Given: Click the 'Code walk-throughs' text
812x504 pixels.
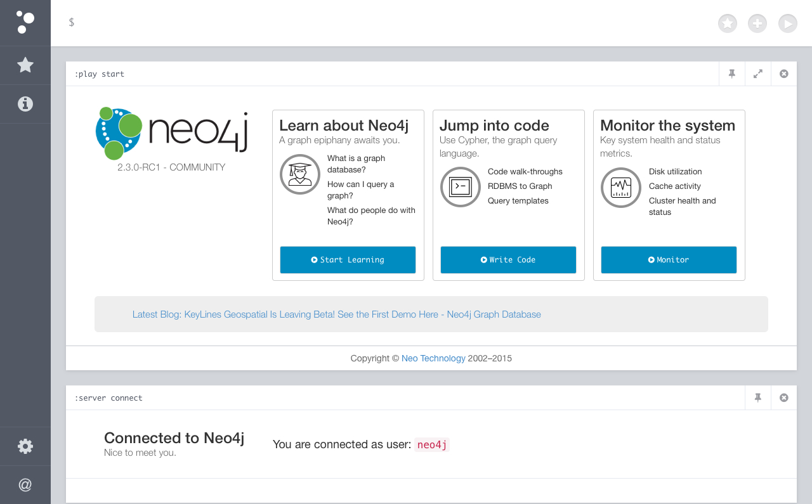Looking at the screenshot, I should [x=525, y=172].
